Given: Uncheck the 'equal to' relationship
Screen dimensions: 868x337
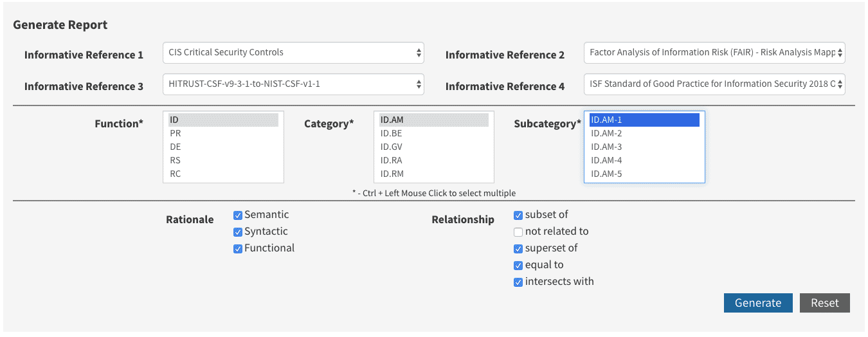Looking at the screenshot, I should click(x=518, y=266).
